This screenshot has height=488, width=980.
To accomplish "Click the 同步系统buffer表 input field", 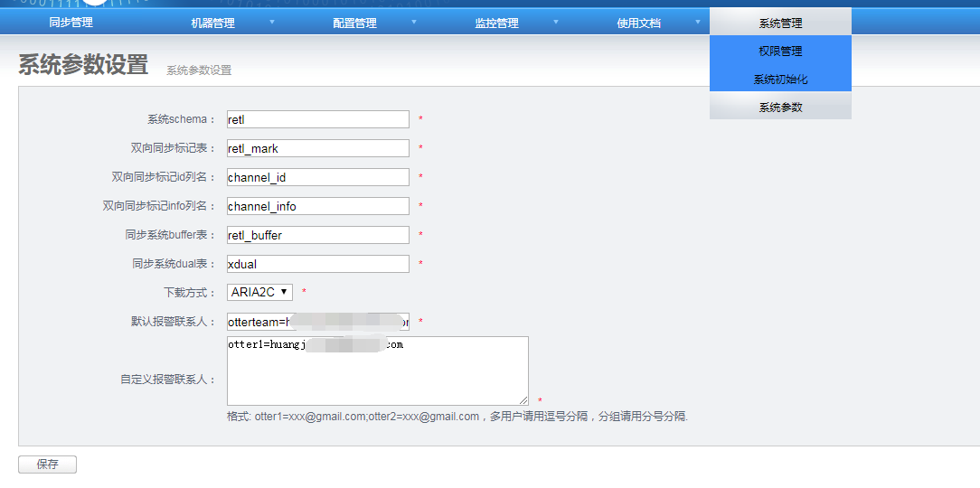I will point(318,235).
